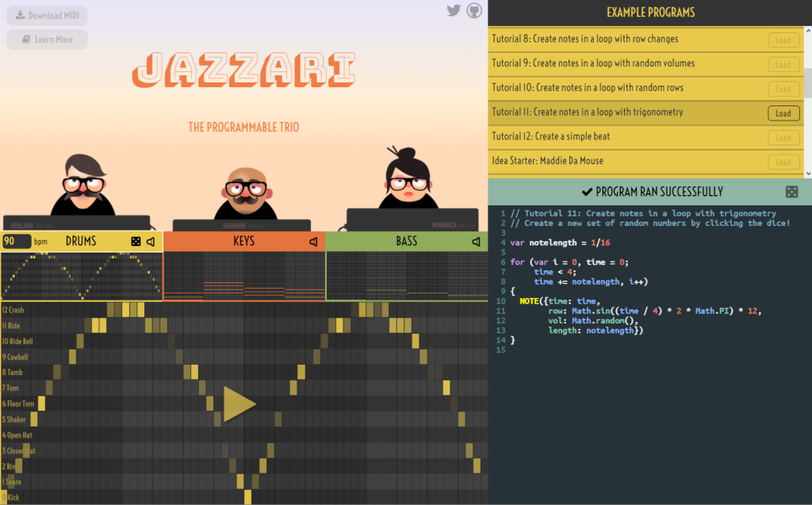Open the GitHub repository icon
Image resolution: width=812 pixels, height=505 pixels.
(x=474, y=10)
